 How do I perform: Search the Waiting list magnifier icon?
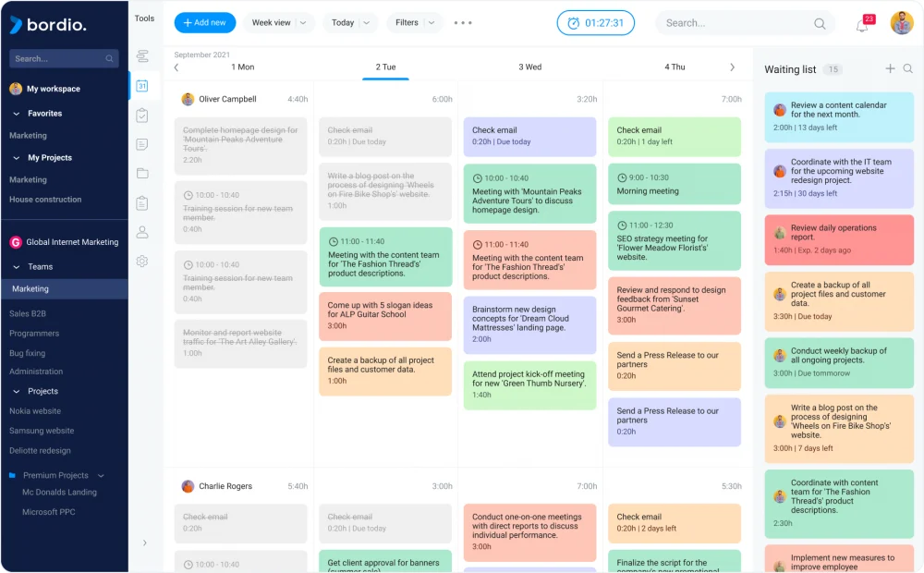pos(908,69)
